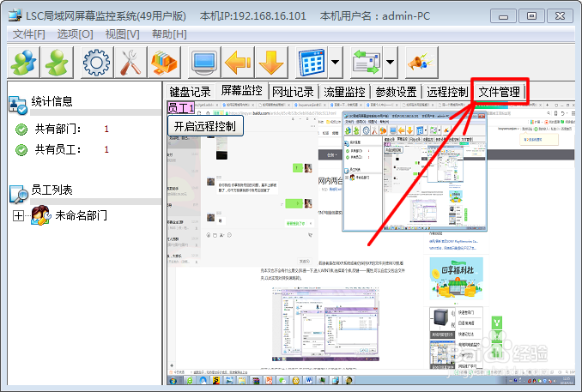Open the 文件[F] menu
This screenshot has width=582, height=392.
coord(29,34)
